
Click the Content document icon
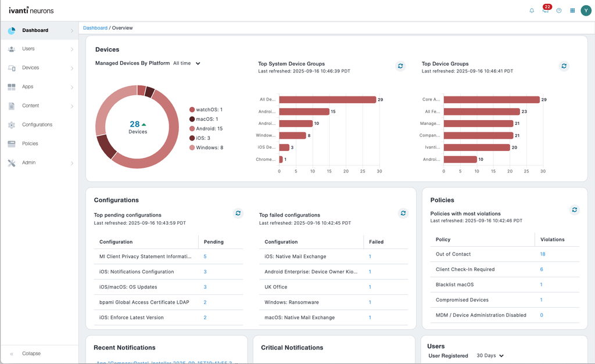[x=12, y=106]
